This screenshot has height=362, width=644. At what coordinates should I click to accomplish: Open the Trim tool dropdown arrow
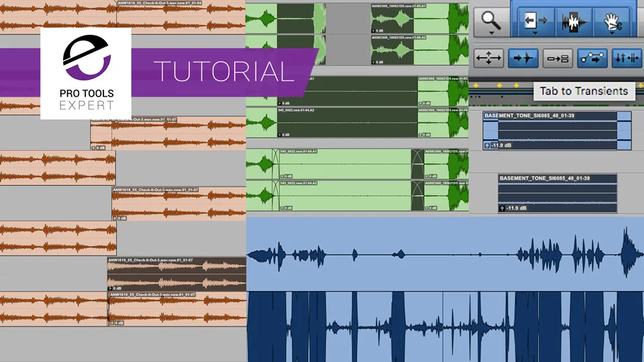tap(535, 34)
